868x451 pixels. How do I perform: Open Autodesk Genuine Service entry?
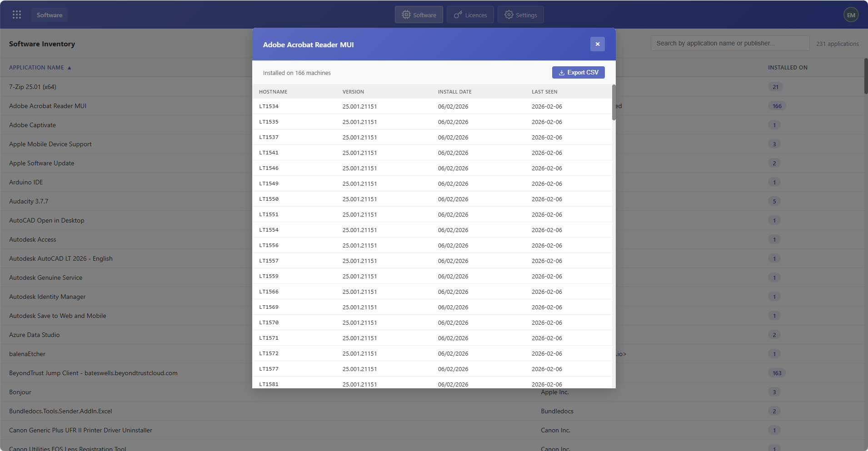(x=46, y=278)
